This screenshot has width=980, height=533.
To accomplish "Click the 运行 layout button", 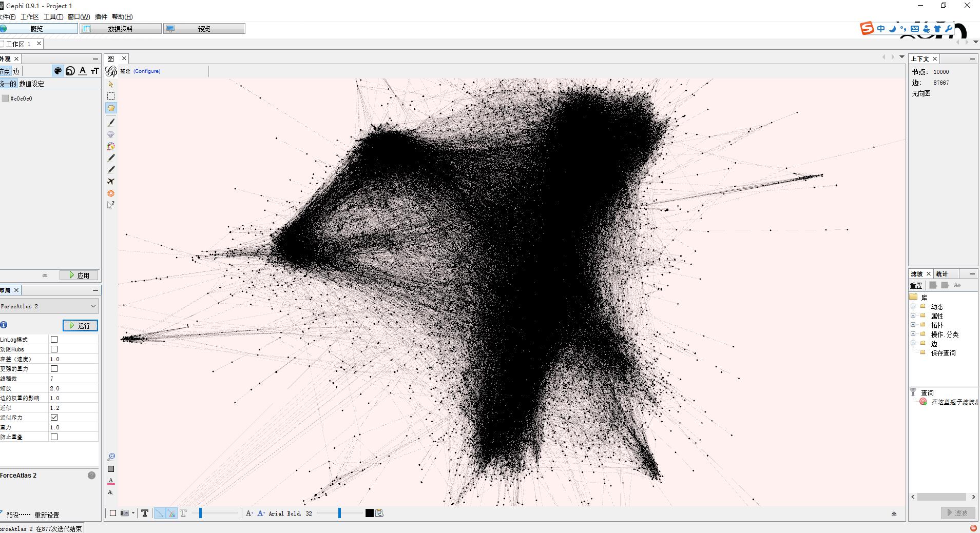I will (80, 325).
